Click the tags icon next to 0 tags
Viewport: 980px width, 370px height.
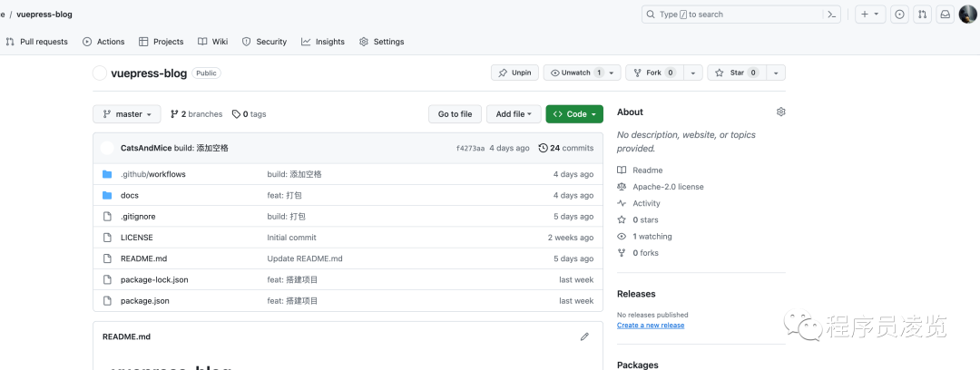[x=236, y=114]
